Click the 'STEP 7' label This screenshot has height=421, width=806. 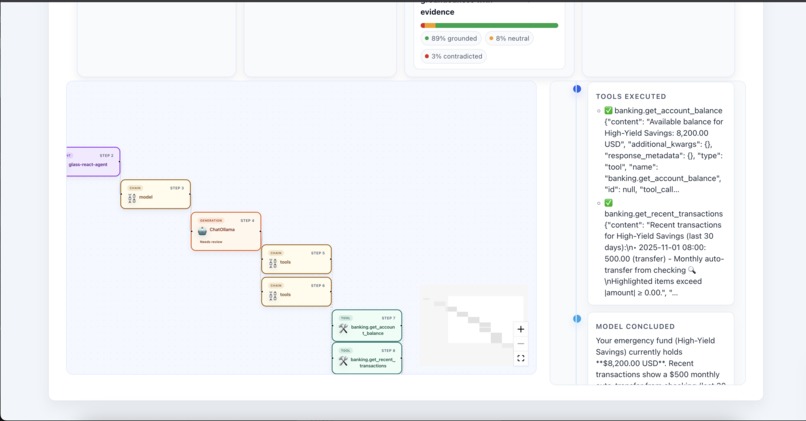coord(388,318)
